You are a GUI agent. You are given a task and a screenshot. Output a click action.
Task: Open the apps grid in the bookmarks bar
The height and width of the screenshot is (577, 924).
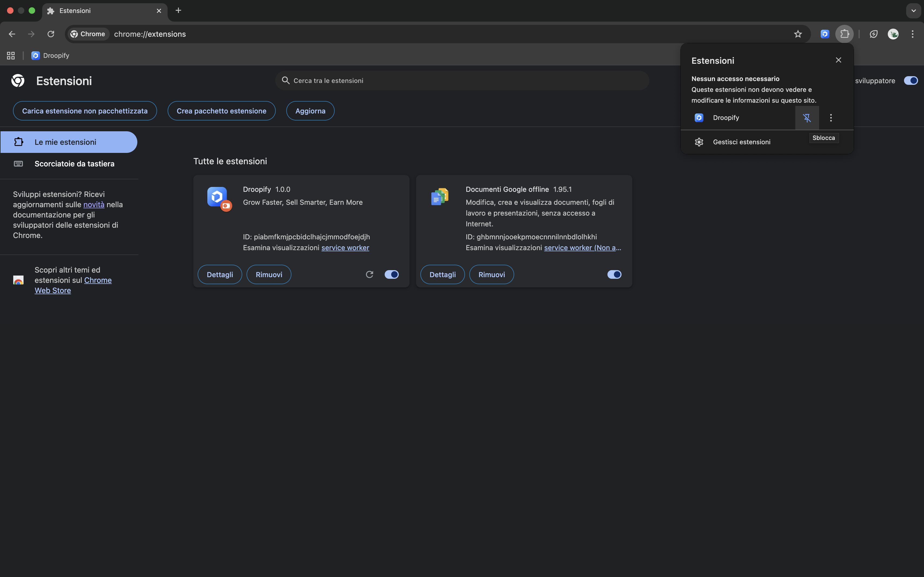pyautogui.click(x=11, y=56)
